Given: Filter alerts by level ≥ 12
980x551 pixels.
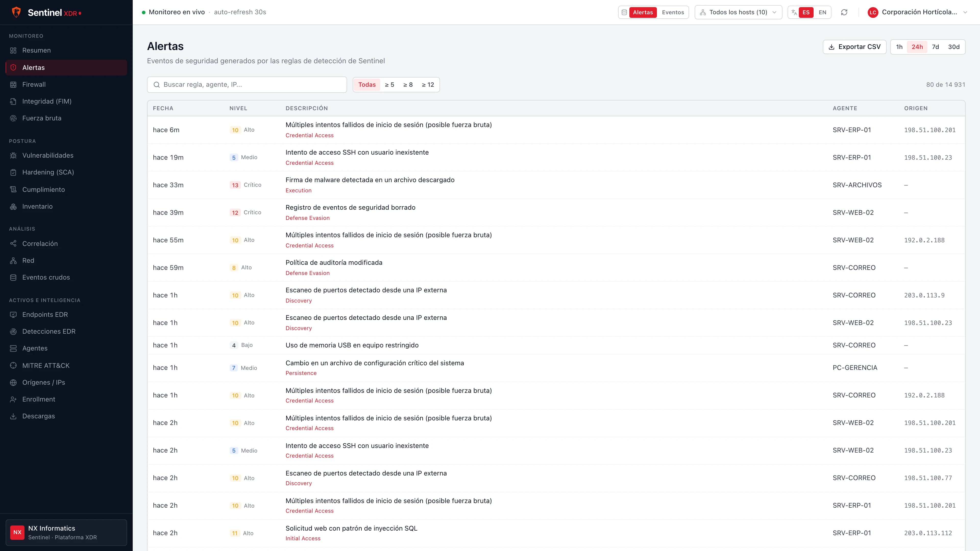Looking at the screenshot, I should pos(428,84).
